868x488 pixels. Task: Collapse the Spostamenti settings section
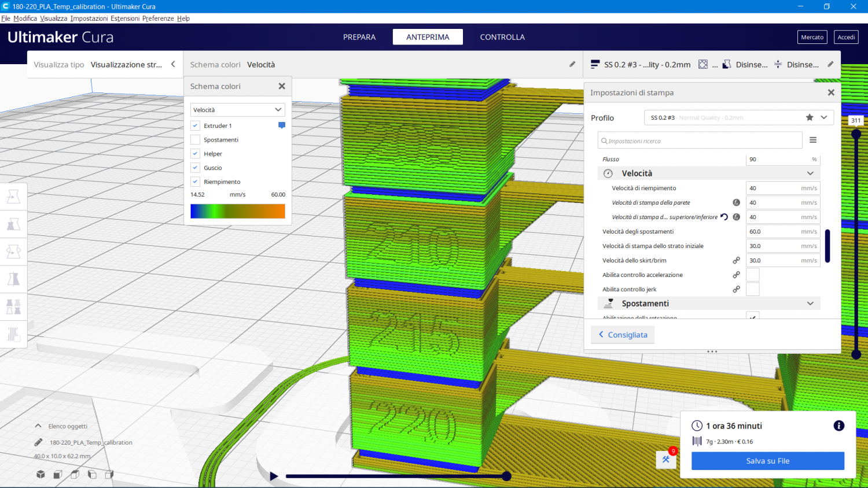(x=709, y=304)
